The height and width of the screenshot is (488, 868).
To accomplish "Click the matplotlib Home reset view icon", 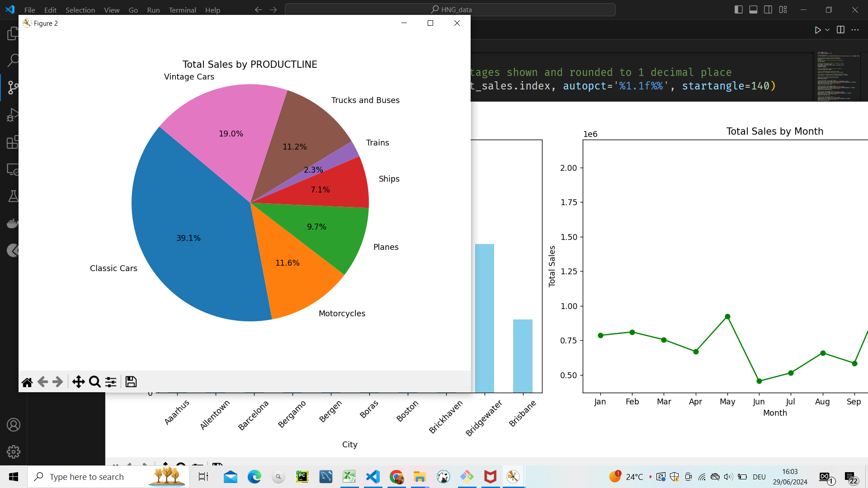I will pos(27,382).
